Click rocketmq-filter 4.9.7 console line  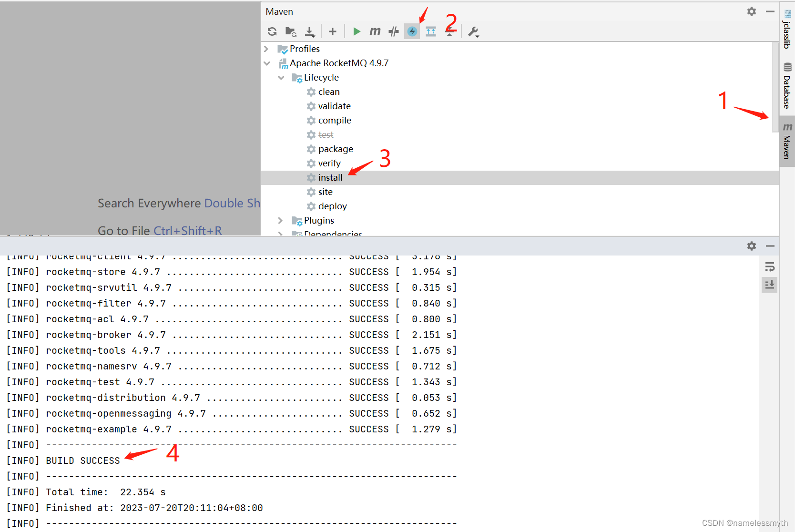tap(232, 303)
